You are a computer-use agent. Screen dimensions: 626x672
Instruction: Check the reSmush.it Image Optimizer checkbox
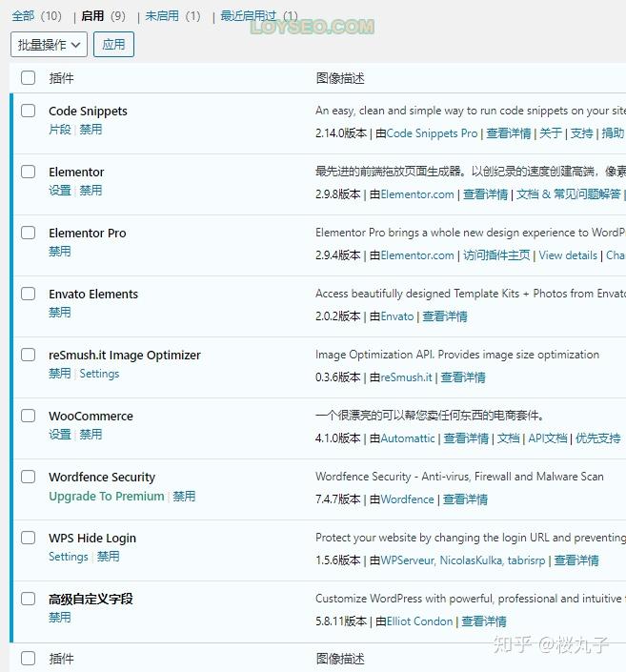click(29, 355)
